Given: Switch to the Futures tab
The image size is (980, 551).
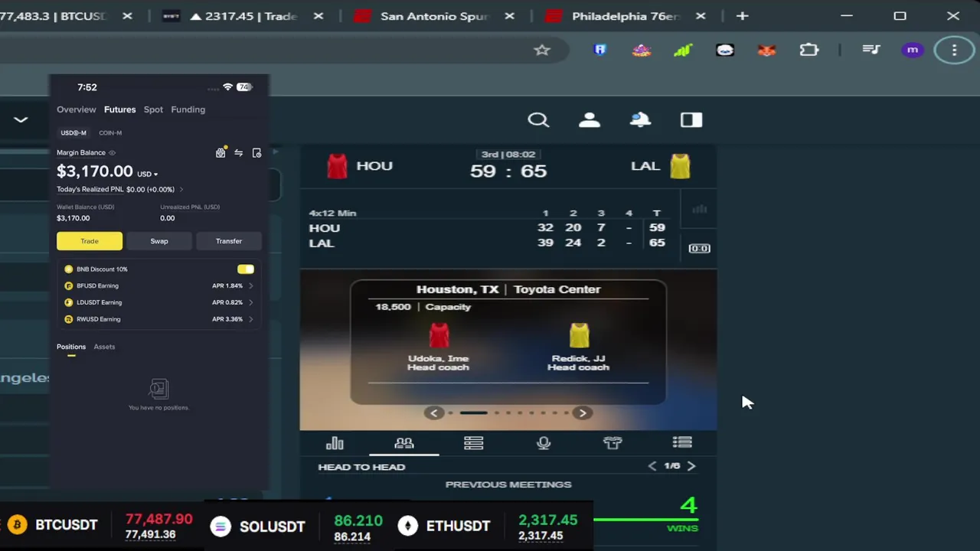Looking at the screenshot, I should (119, 109).
